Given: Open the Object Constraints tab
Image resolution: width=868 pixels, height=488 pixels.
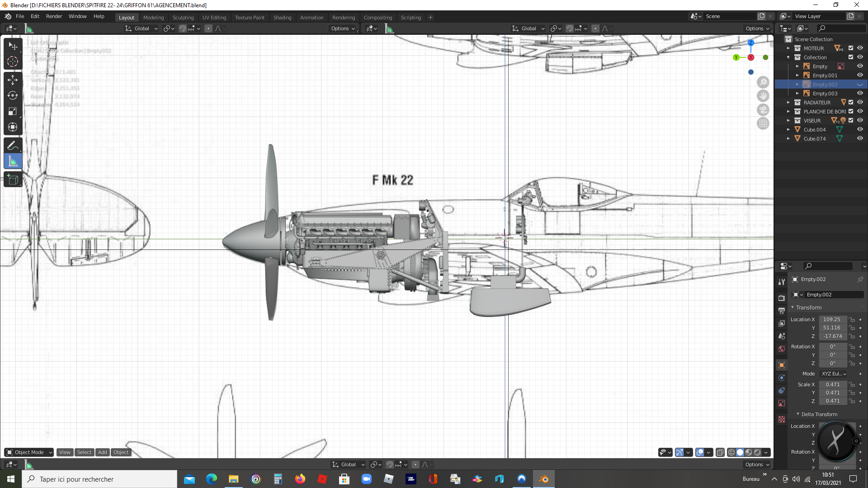Looking at the screenshot, I should click(x=782, y=390).
